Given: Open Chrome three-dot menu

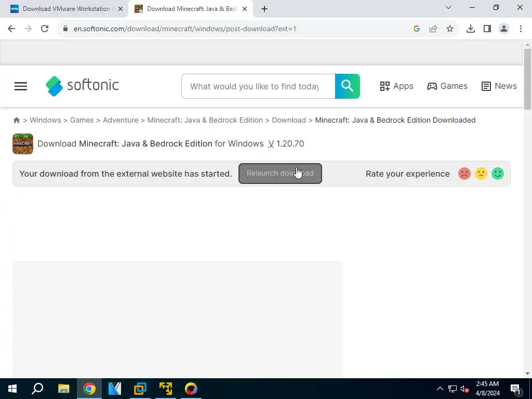Looking at the screenshot, I should 521,29.
